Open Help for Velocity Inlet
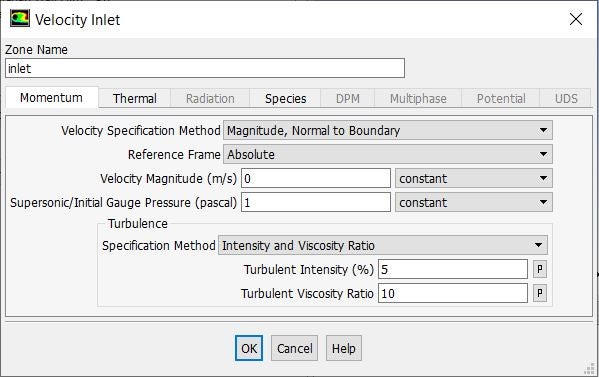Viewport: 599px width, 377px height. point(344,348)
